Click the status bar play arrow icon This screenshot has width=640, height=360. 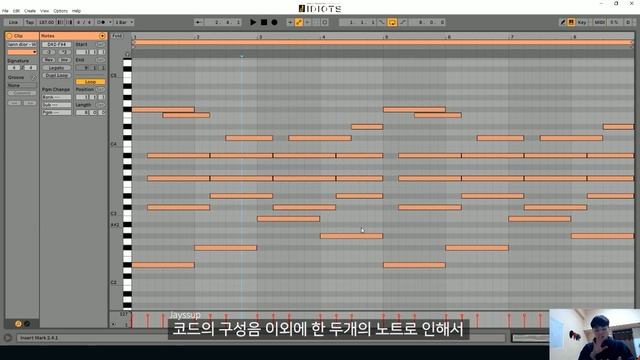pos(7,338)
